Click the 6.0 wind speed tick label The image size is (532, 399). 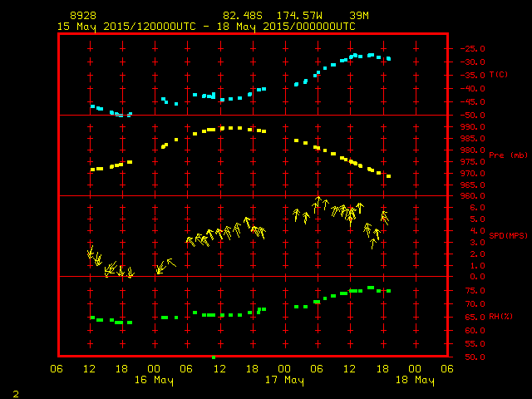(477, 208)
